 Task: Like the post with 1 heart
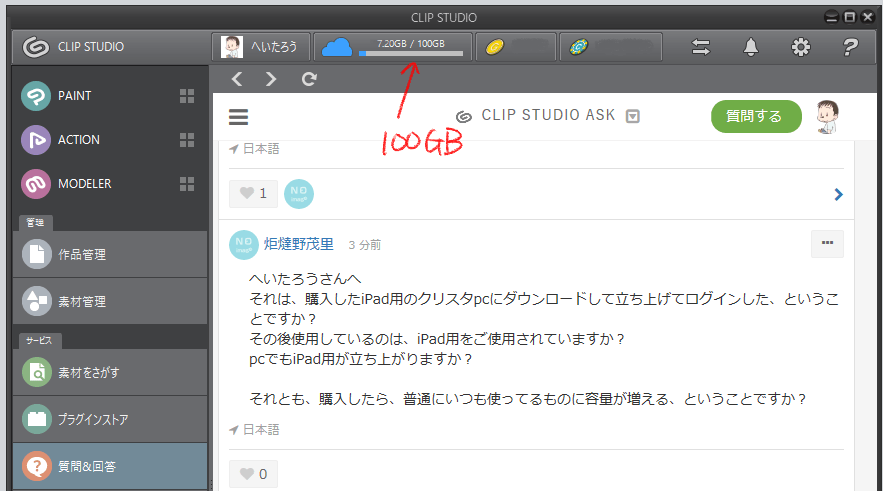253,194
